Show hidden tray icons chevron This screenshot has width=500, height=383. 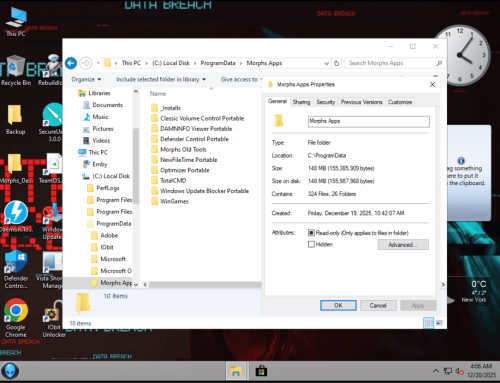(x=435, y=371)
